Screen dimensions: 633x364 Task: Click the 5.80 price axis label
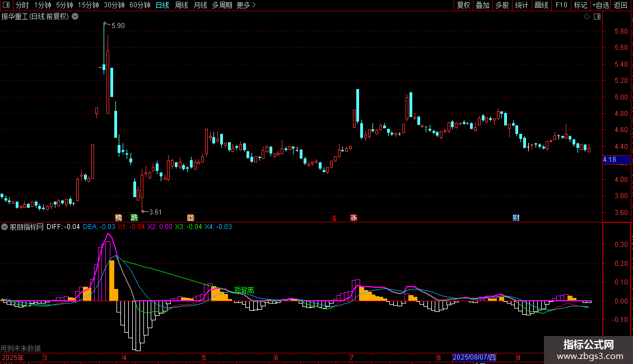[x=621, y=31]
